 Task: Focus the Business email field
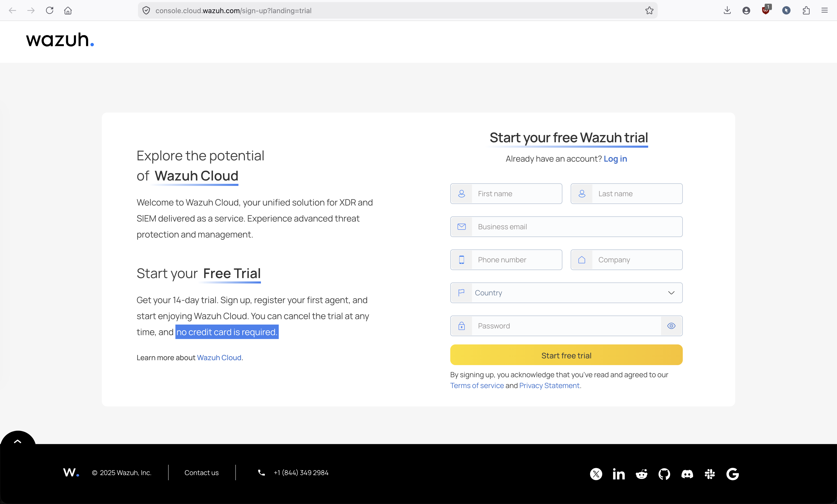566,226
